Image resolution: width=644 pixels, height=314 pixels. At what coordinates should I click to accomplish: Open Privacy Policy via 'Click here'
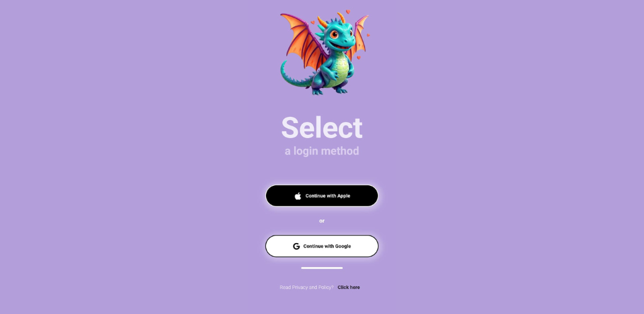pyautogui.click(x=348, y=288)
